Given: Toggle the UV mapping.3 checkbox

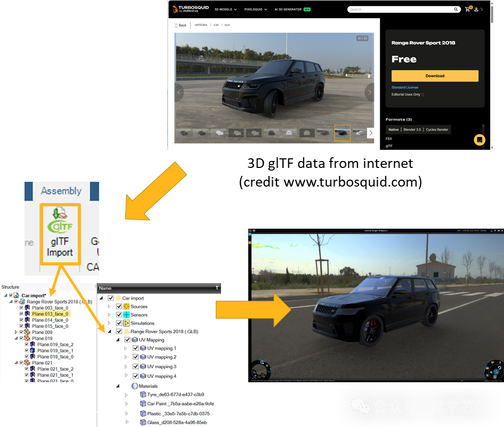Looking at the screenshot, I should point(136,367).
